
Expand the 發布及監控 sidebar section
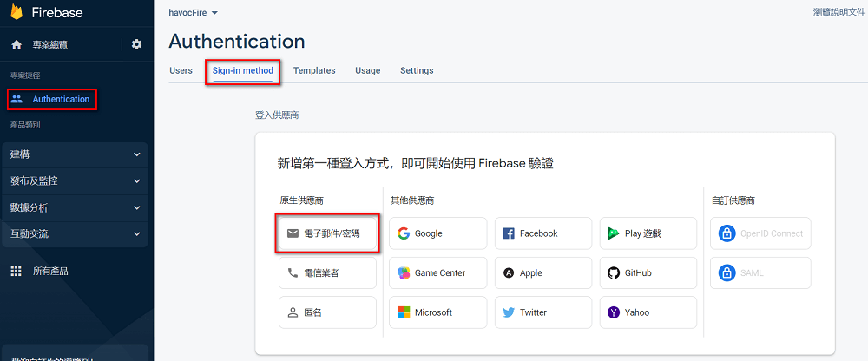(x=75, y=181)
